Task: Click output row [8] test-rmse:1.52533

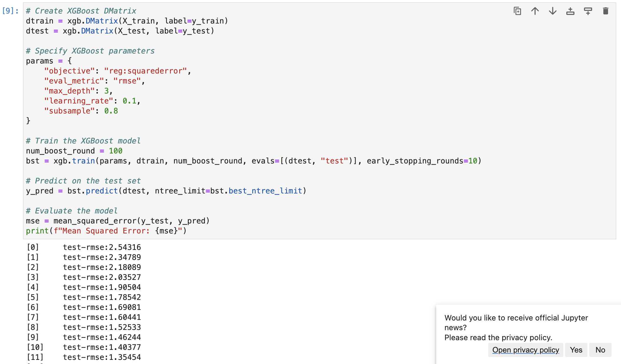Action: tap(84, 327)
